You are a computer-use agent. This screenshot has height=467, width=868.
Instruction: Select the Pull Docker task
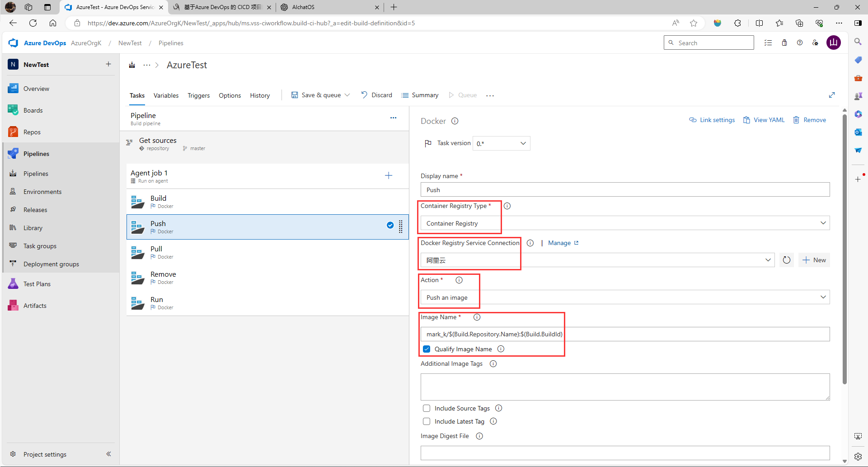click(267, 252)
